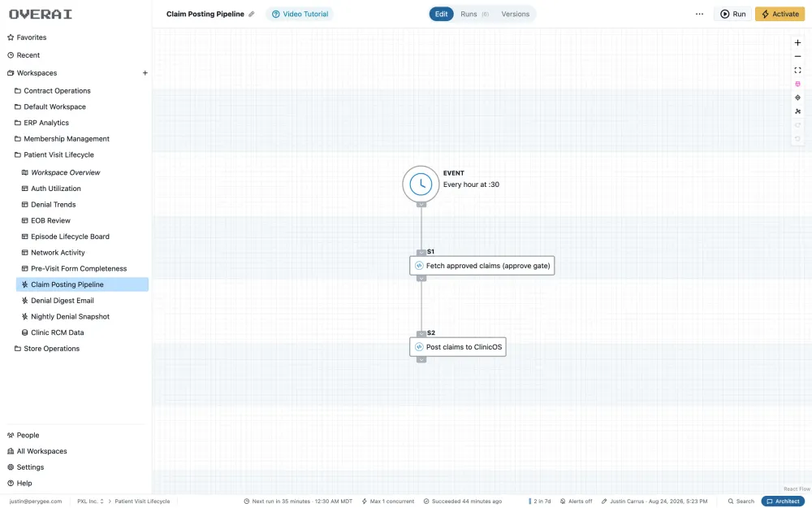
Task: Click the auto-layout nodes icon in canvas controls
Action: tap(797, 111)
